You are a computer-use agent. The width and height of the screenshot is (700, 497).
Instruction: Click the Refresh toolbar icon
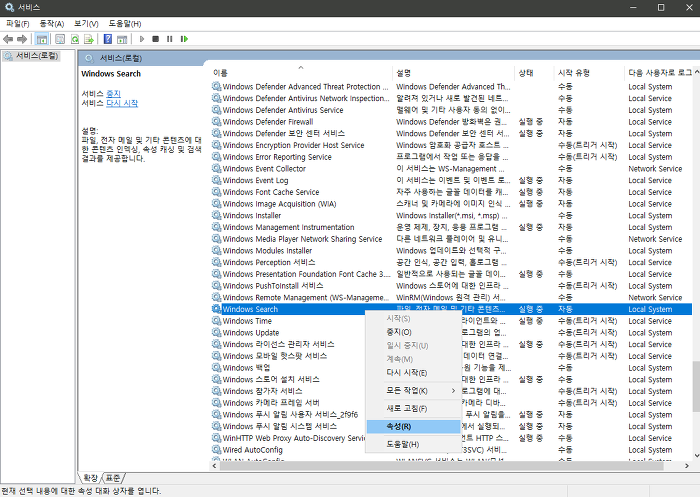(75, 39)
